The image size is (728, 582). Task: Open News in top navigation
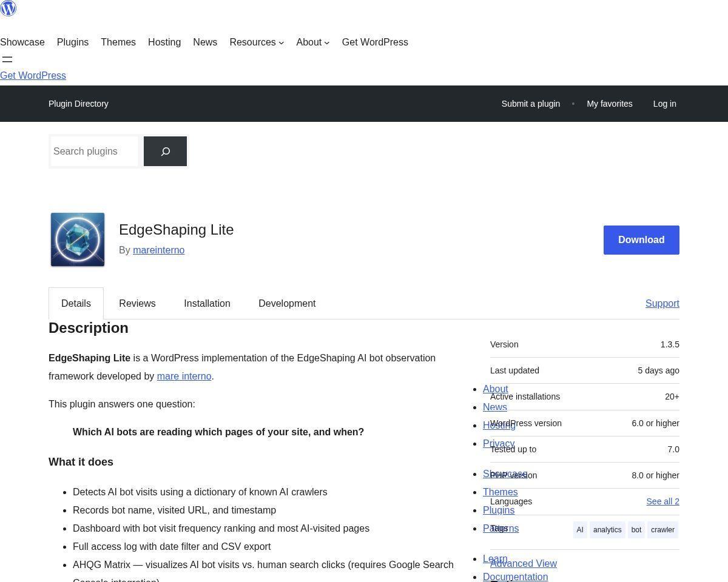tap(205, 42)
